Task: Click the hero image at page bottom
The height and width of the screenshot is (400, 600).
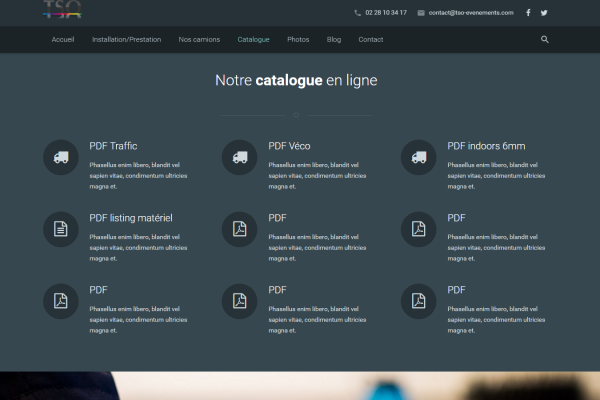Action: pyautogui.click(x=300, y=386)
